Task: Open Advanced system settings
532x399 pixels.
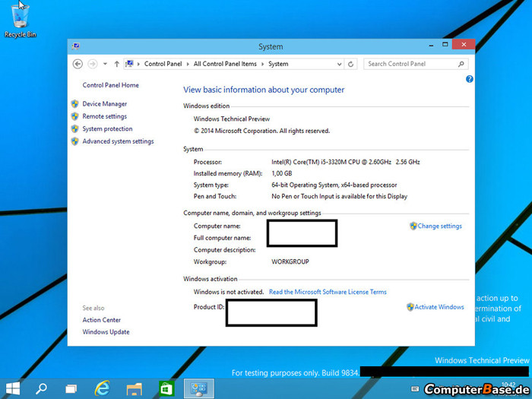Action: click(x=118, y=141)
